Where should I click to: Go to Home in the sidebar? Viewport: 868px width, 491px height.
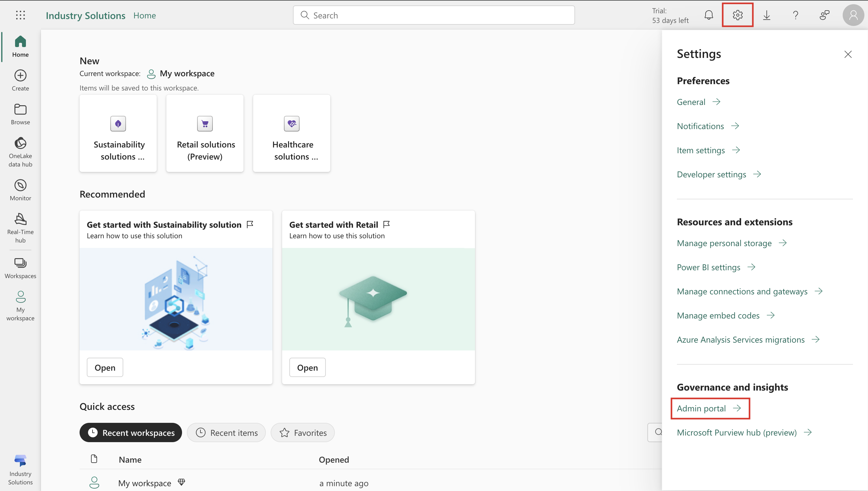pos(20,46)
